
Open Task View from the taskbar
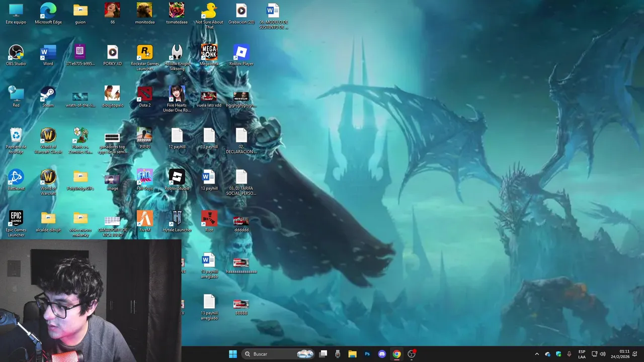pyautogui.click(x=324, y=354)
